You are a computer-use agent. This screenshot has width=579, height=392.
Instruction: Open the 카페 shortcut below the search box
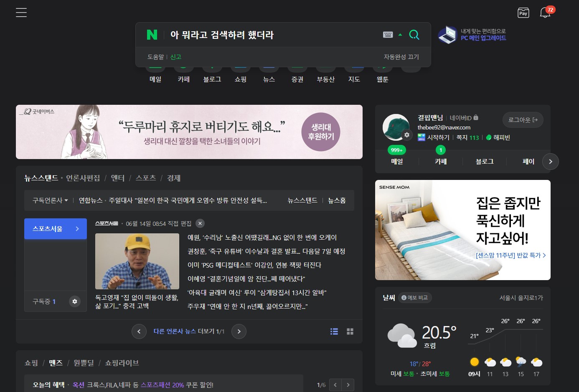184,79
